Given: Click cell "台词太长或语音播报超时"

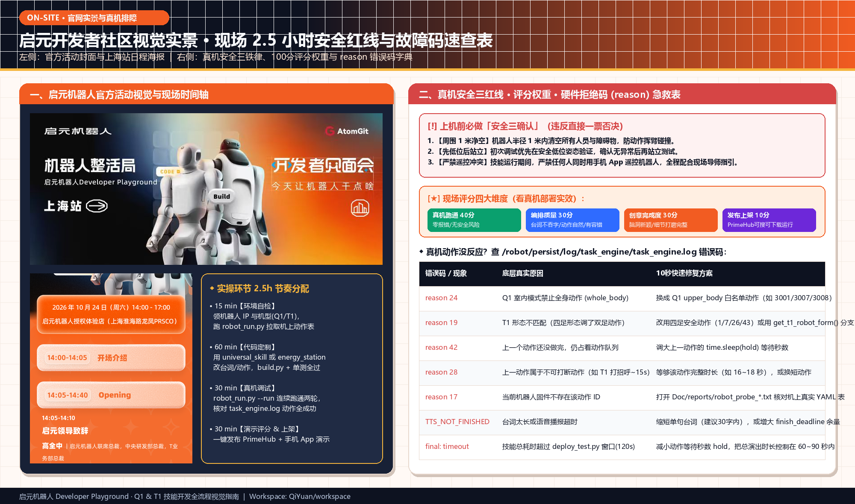Looking at the screenshot, I should click(x=540, y=422).
